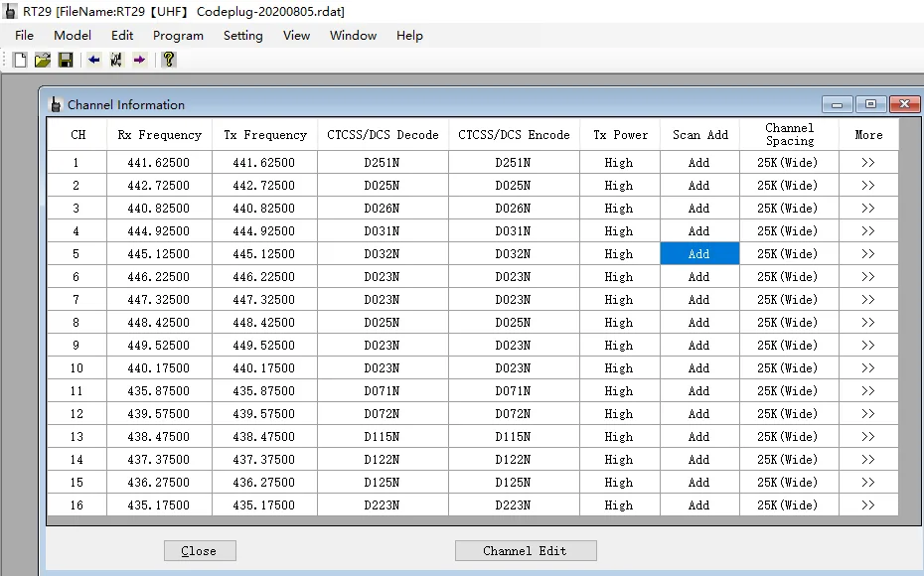Viewport: 924px width, 576px height.
Task: Select CTCSS/DCS Decode D026N in channel 3
Action: point(383,209)
